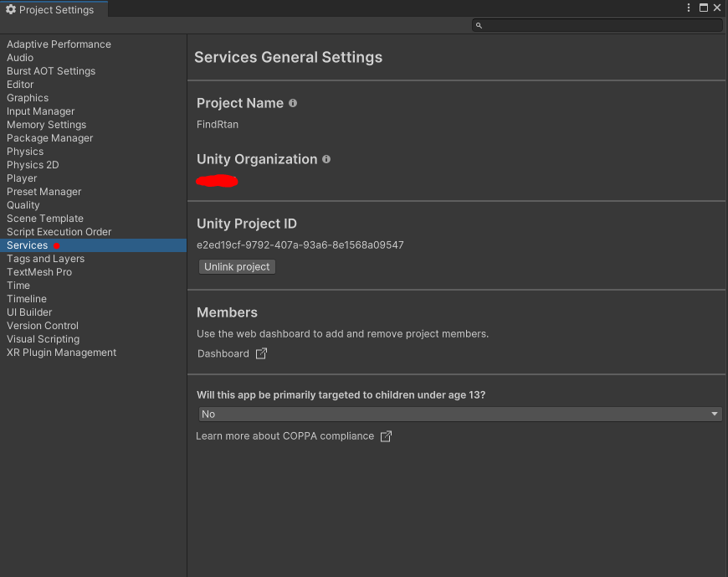Open Time settings
This screenshot has height=577, width=728.
tap(18, 286)
